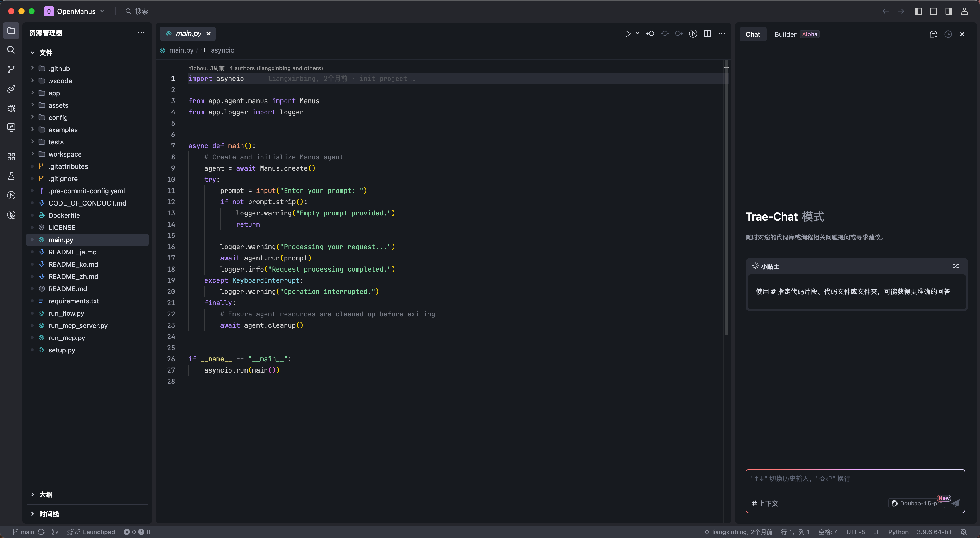Expand the workspace folder
The width and height of the screenshot is (980, 538).
point(65,154)
